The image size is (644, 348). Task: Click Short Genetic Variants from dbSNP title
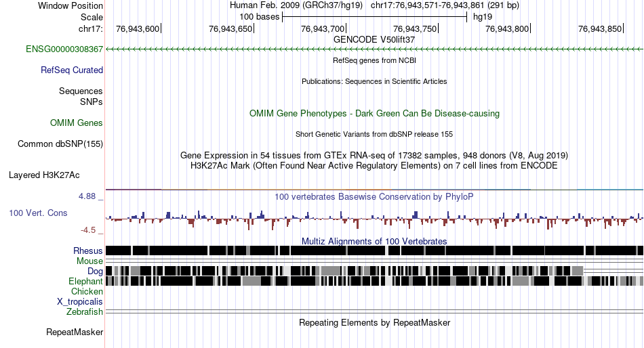374,134
